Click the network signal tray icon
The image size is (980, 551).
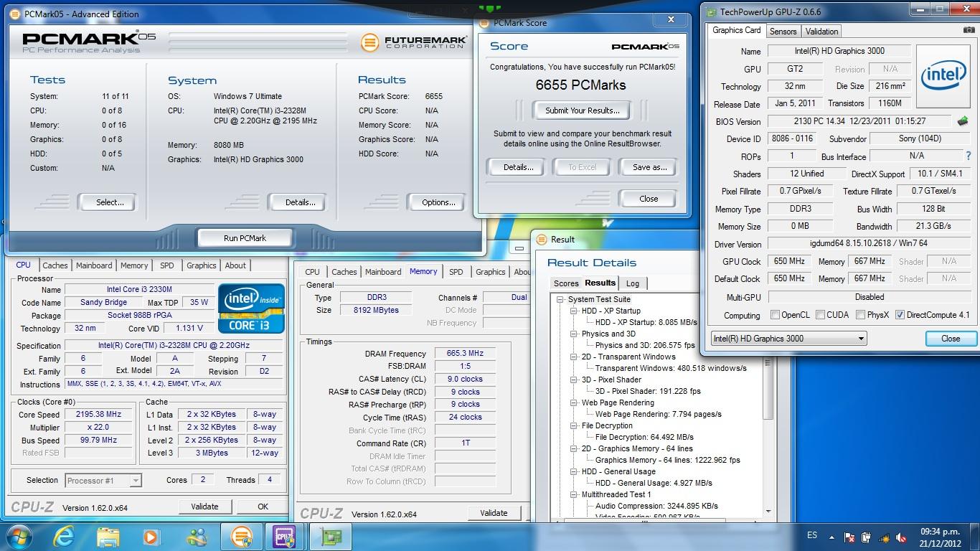pyautogui.click(x=883, y=537)
